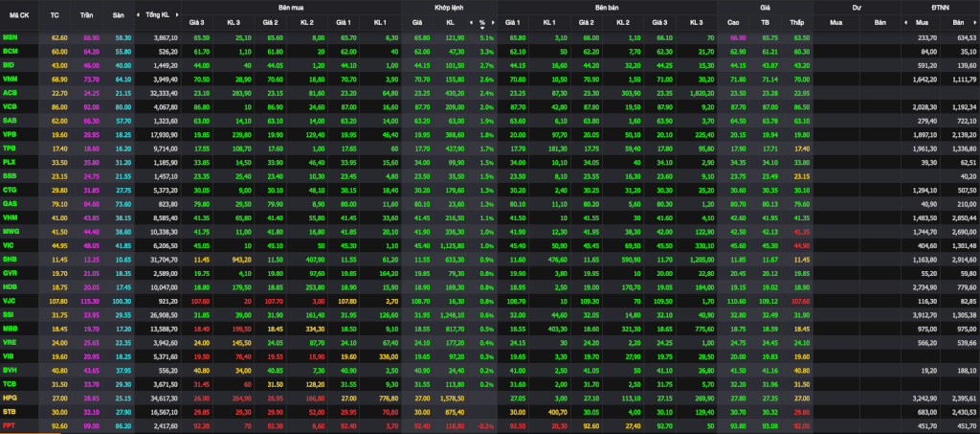Open MSN ticker symbol
This screenshot has height=434, width=980.
(10, 37)
